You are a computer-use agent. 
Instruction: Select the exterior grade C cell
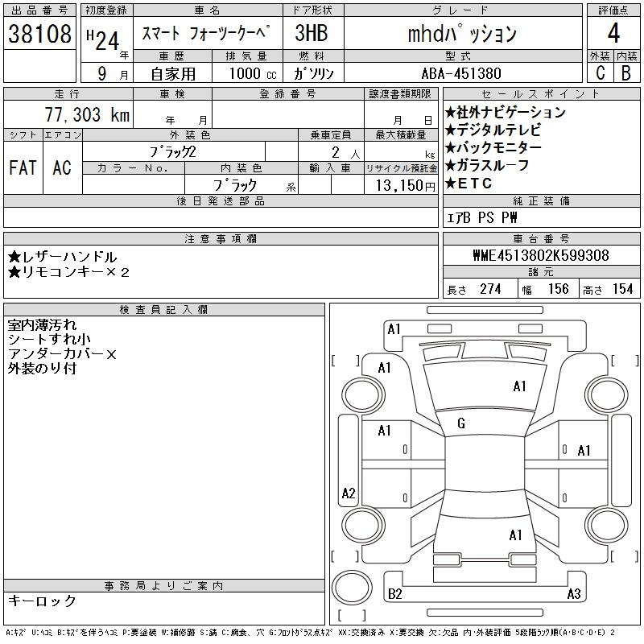coord(600,72)
